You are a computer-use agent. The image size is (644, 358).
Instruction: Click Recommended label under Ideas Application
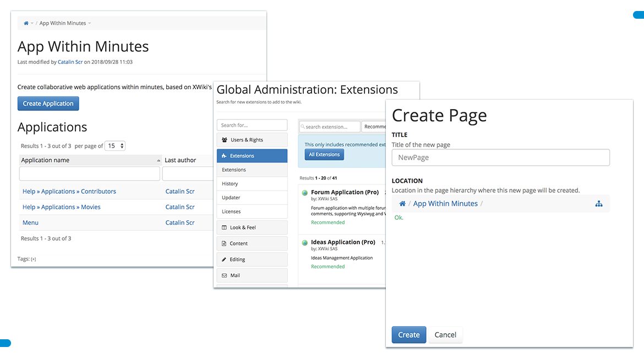click(x=328, y=267)
